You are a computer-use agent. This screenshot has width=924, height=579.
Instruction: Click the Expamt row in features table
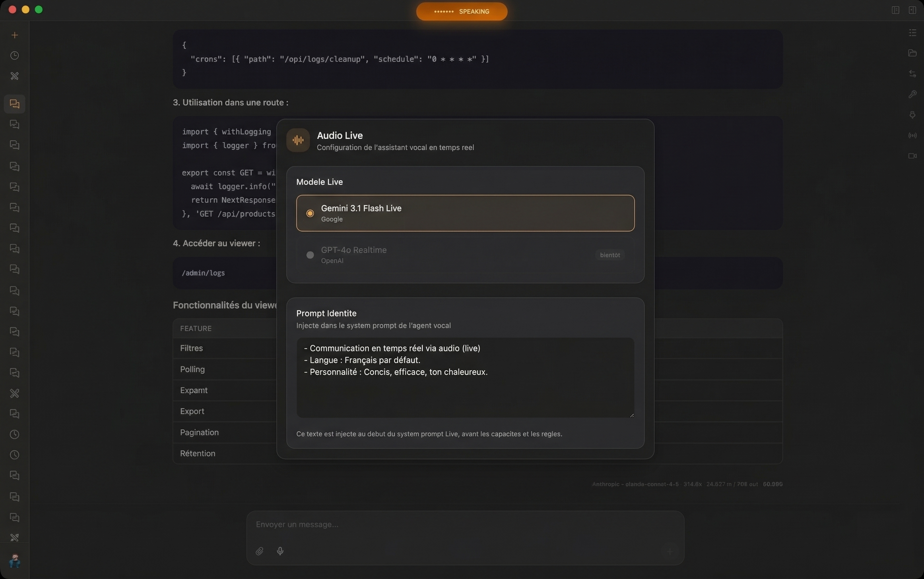pos(224,390)
